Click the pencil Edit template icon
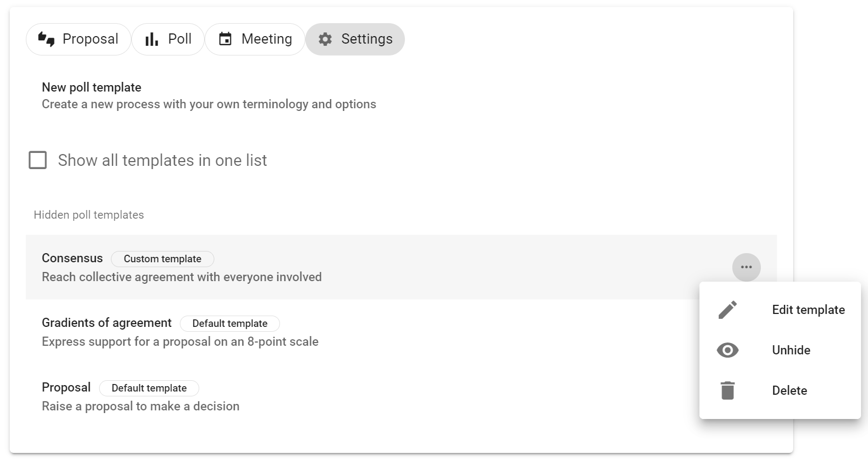This screenshot has height=461, width=868. (x=727, y=310)
